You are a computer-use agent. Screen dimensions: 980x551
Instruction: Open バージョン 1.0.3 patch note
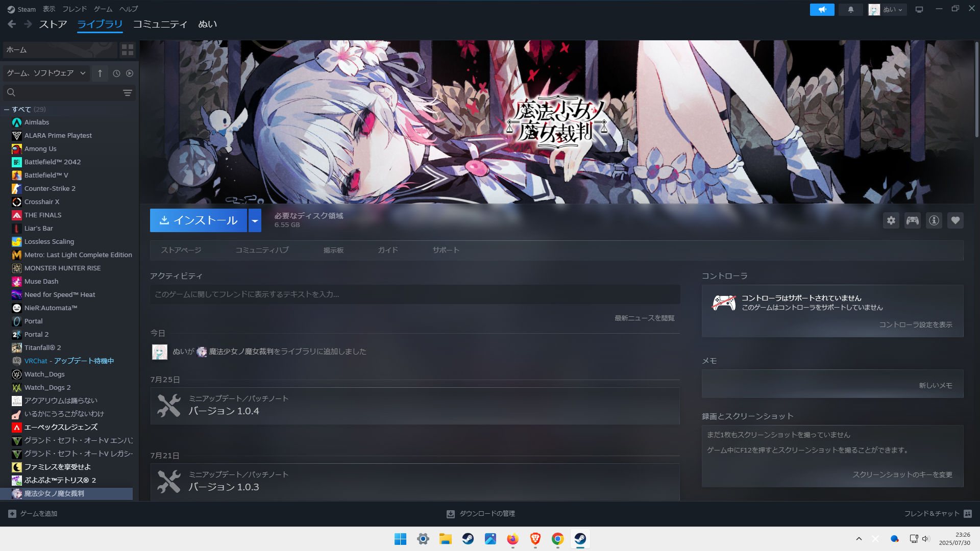pos(415,482)
